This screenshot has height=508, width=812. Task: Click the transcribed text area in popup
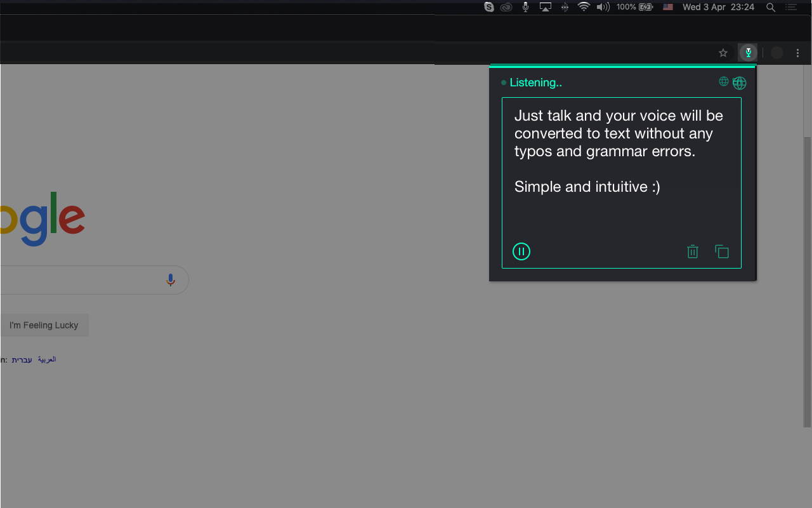(x=621, y=165)
